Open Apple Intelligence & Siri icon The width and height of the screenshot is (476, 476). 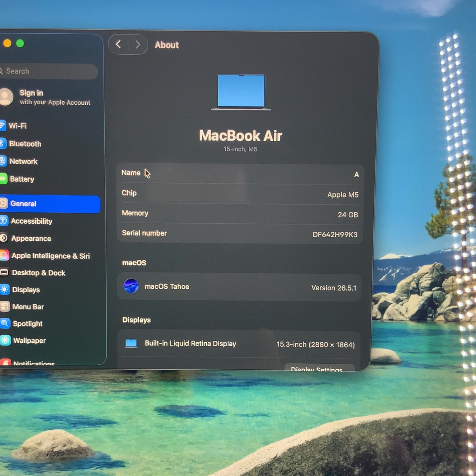tap(4, 255)
